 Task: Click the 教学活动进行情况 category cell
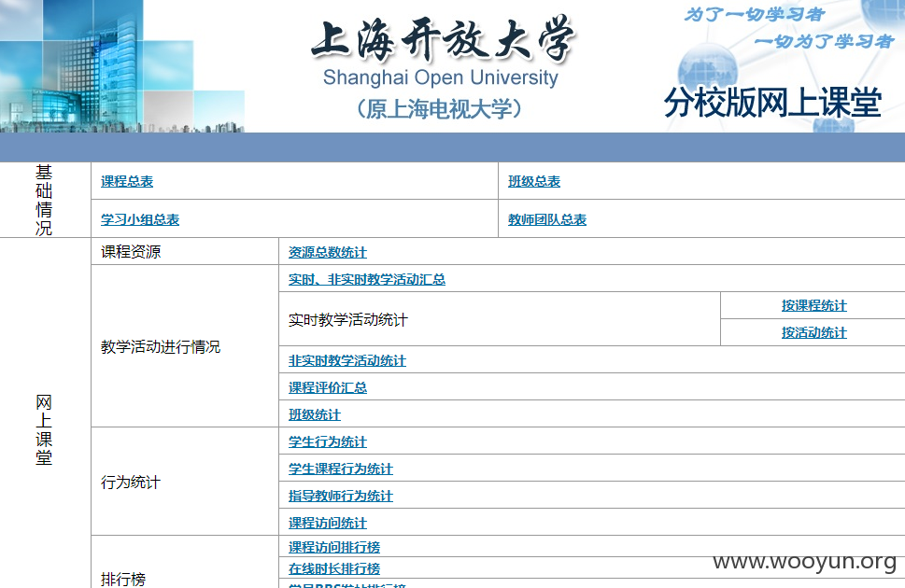pos(185,346)
